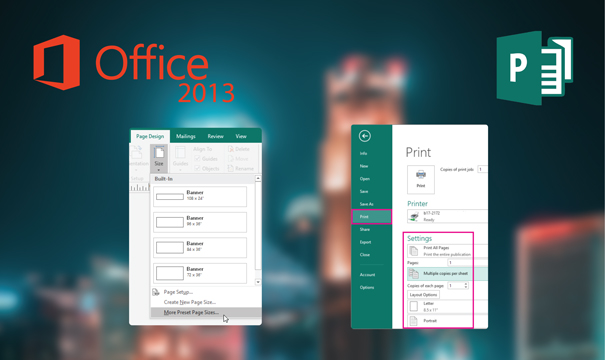
Task: Choose the Banner 108 x 24 size
Action: pyautogui.click(x=200, y=196)
